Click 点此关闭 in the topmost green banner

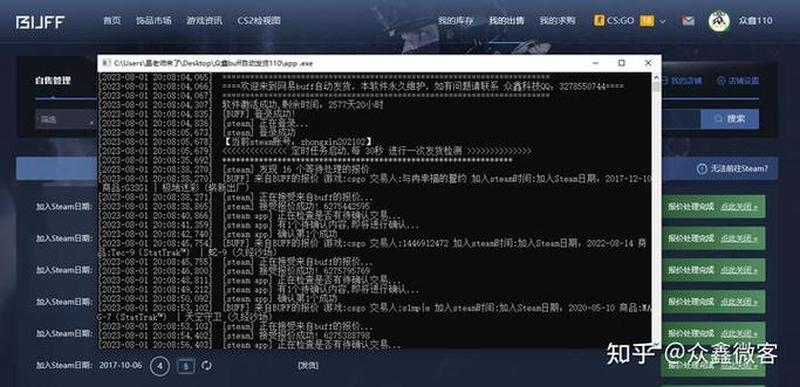[739, 207]
